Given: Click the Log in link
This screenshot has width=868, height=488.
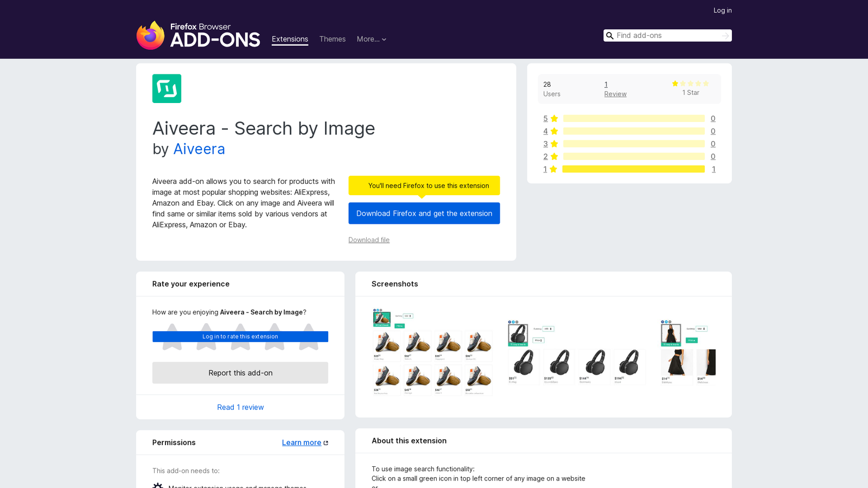Looking at the screenshot, I should click(x=723, y=10).
